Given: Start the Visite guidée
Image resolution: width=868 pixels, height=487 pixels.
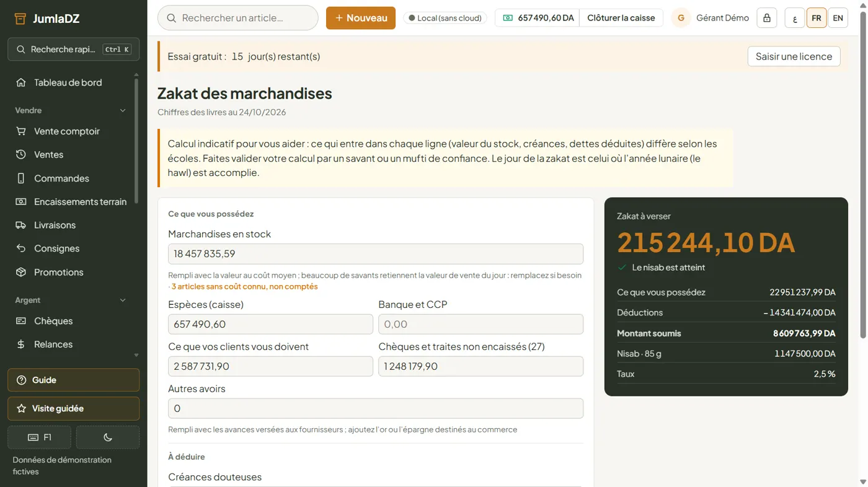Looking at the screenshot, I should pyautogui.click(x=73, y=409).
